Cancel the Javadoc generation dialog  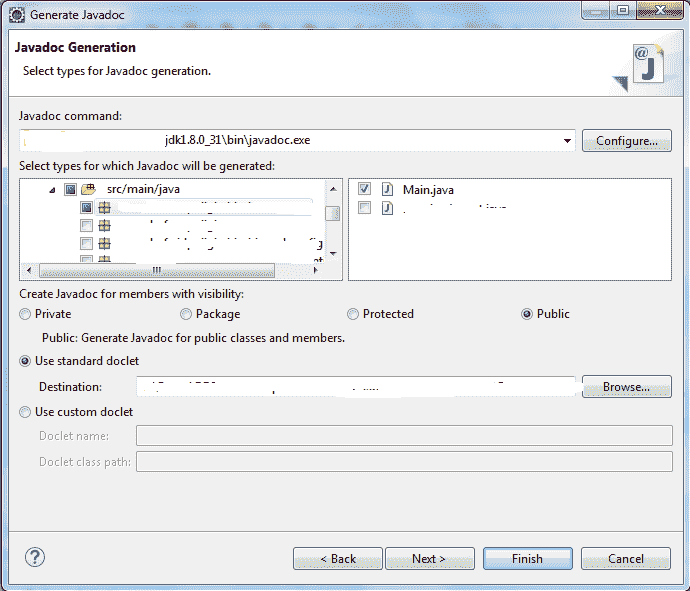(626, 558)
